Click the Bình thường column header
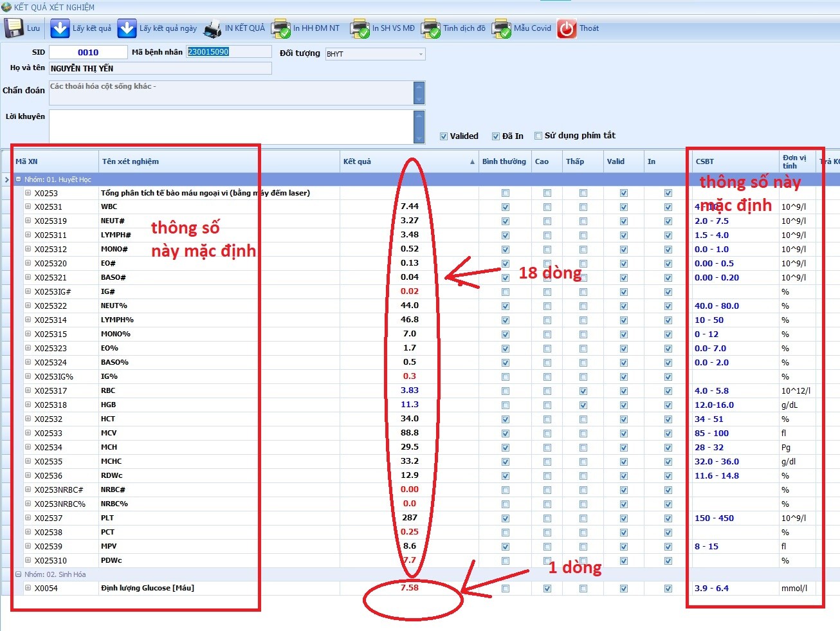This screenshot has height=631, width=840. click(x=505, y=161)
